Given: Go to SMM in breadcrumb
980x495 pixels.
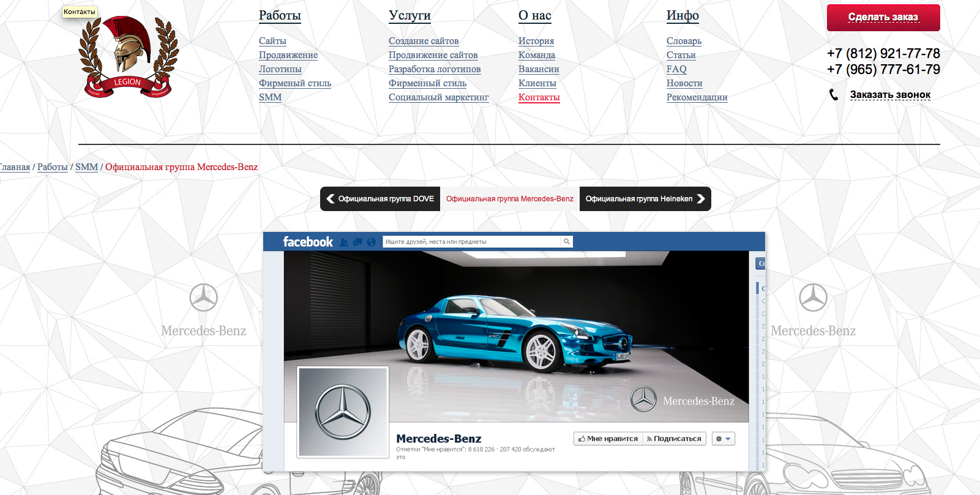Looking at the screenshot, I should pos(86,167).
